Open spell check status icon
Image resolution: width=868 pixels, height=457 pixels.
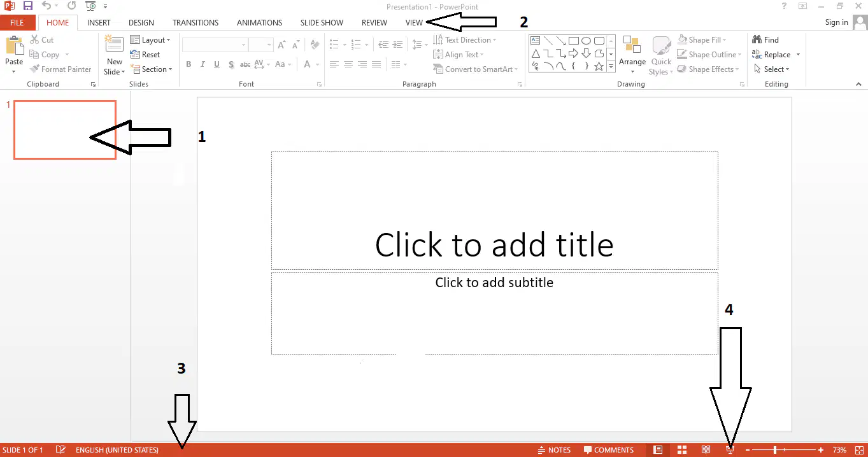[x=60, y=450]
